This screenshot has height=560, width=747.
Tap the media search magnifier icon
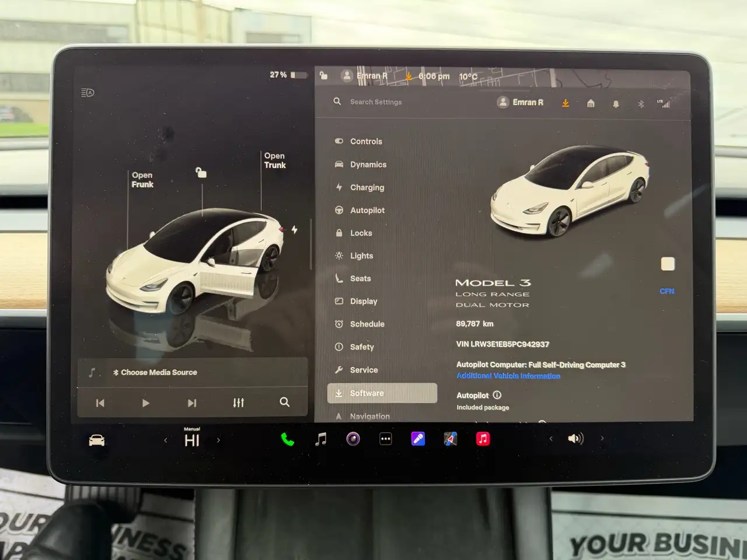284,402
